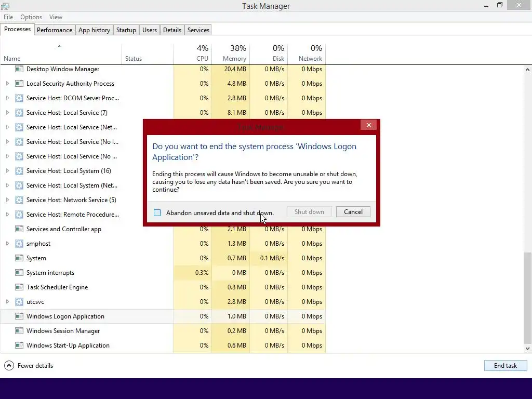
Task: Open the Options menu
Action: (31, 17)
